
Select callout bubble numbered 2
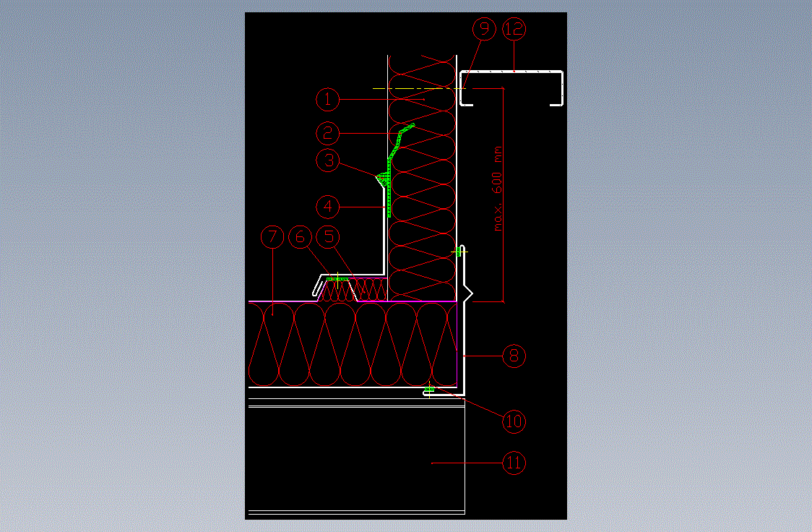(328, 133)
